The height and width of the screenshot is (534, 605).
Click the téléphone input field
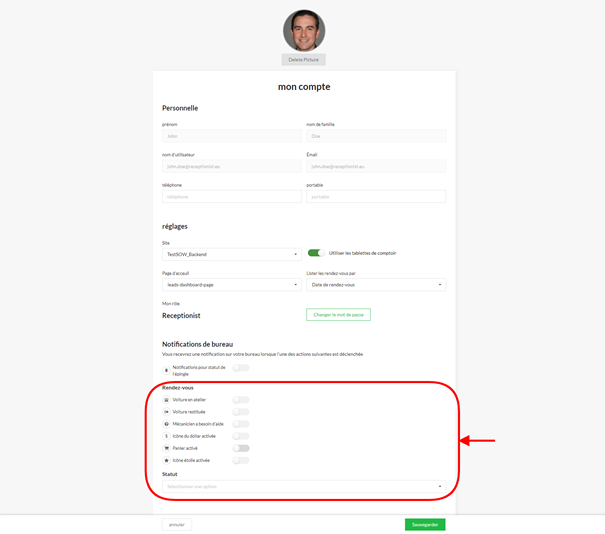click(x=231, y=197)
